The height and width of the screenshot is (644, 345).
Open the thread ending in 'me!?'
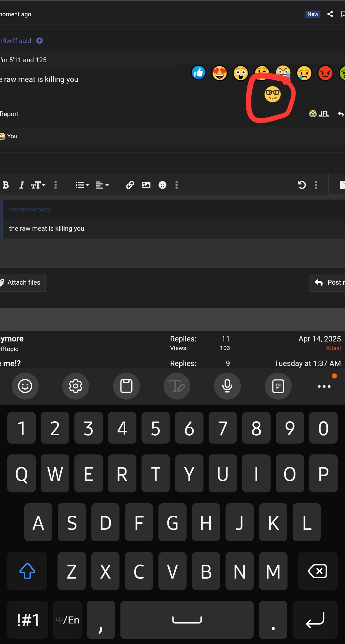coord(10,363)
